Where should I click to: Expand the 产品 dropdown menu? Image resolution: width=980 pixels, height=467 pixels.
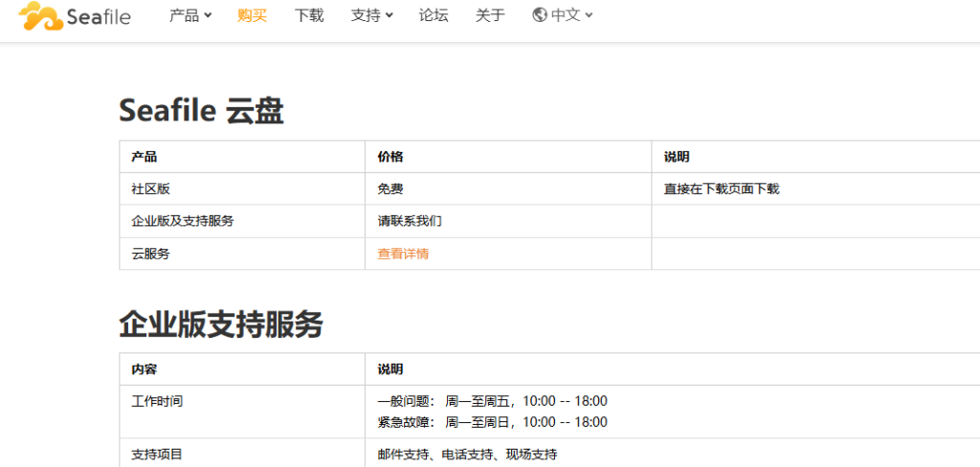tap(190, 15)
